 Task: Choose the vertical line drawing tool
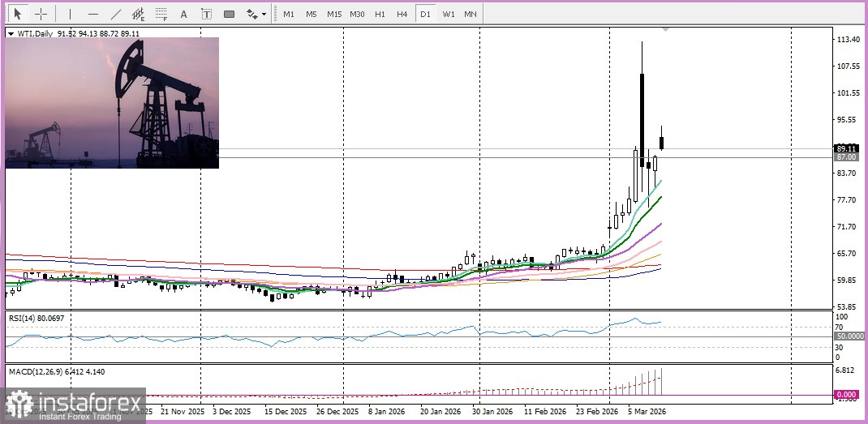tap(70, 14)
